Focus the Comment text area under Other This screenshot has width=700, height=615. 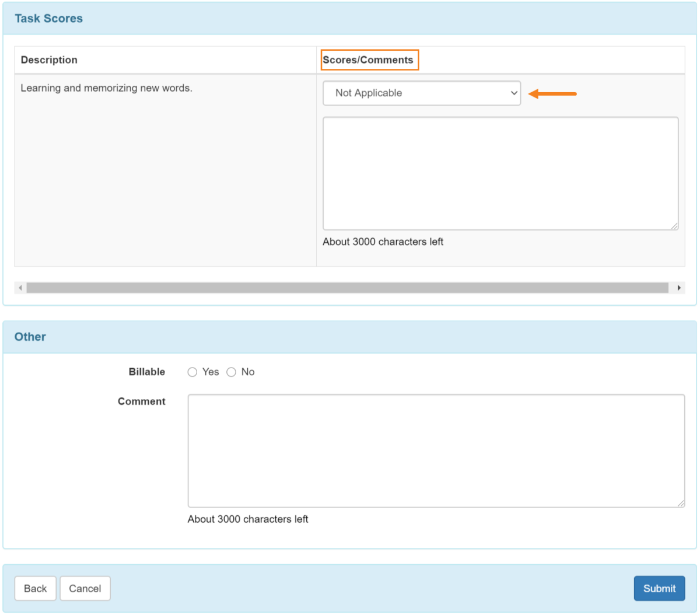click(x=436, y=450)
